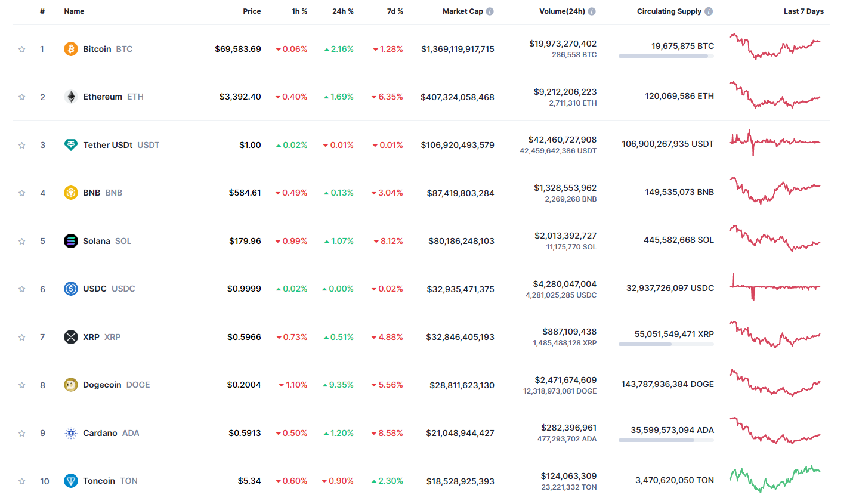Open the Ethereum ETH coin page

point(113,97)
